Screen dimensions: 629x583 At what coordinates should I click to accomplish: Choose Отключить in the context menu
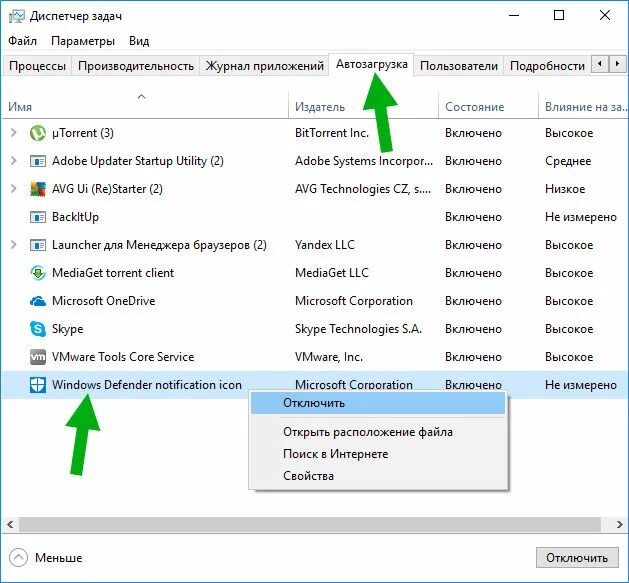coord(378,403)
